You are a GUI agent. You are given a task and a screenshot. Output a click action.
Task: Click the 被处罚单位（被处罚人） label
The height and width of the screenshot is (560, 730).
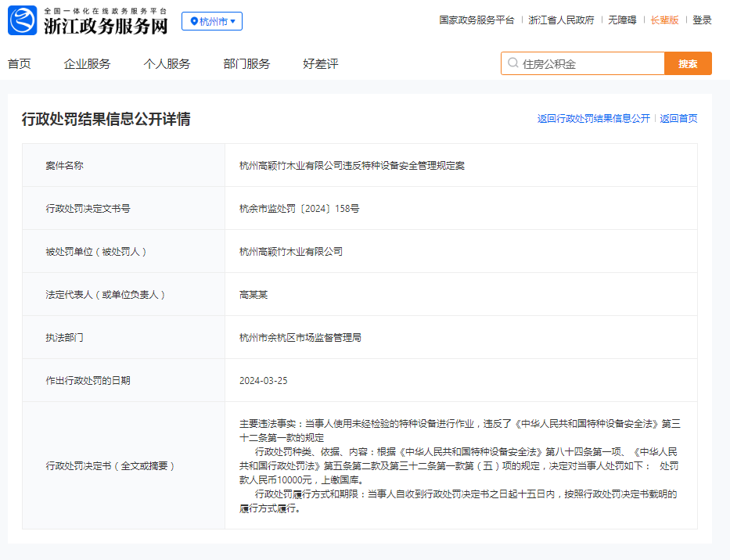coord(96,252)
